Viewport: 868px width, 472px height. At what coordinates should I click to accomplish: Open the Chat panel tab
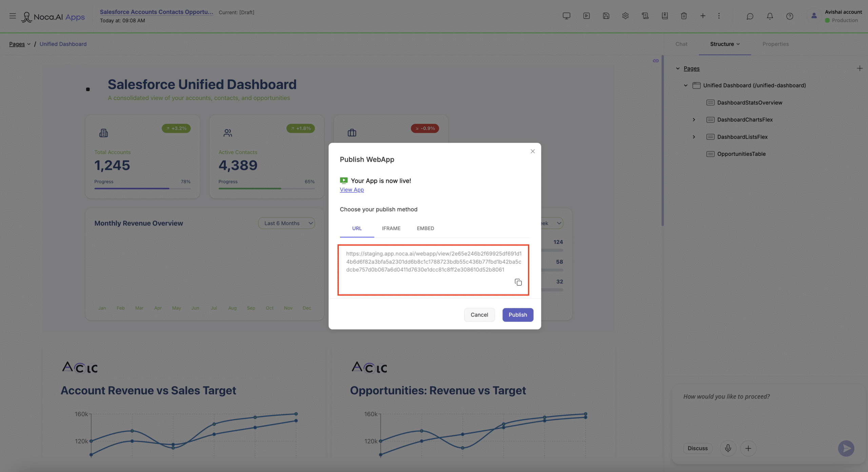click(681, 44)
